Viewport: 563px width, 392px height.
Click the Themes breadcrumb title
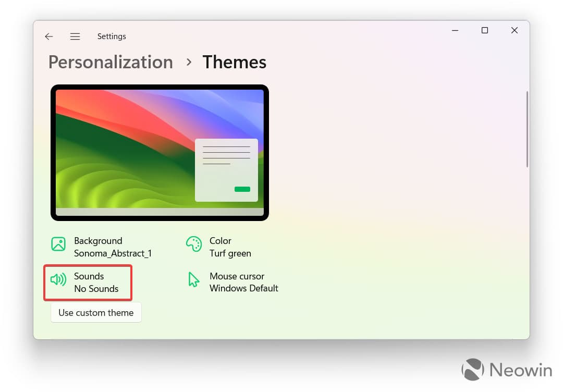click(234, 62)
